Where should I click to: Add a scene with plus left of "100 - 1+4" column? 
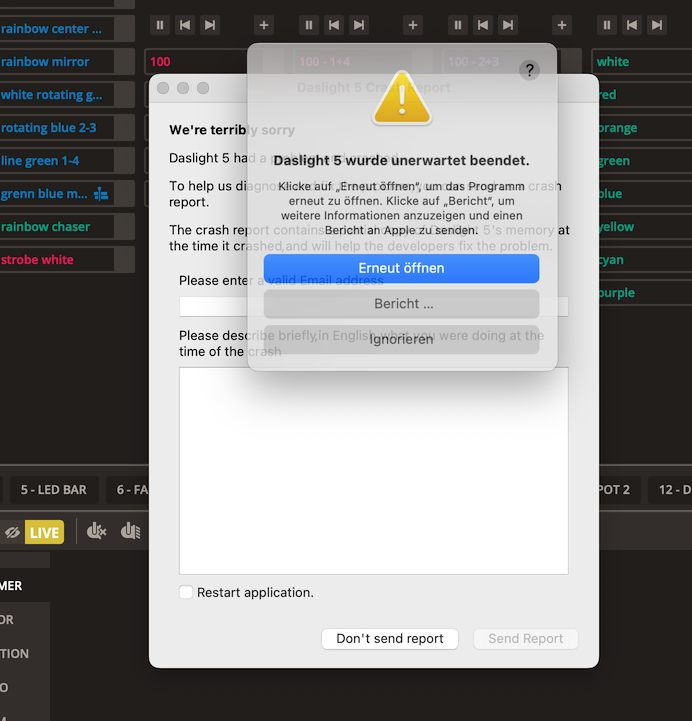(x=264, y=25)
